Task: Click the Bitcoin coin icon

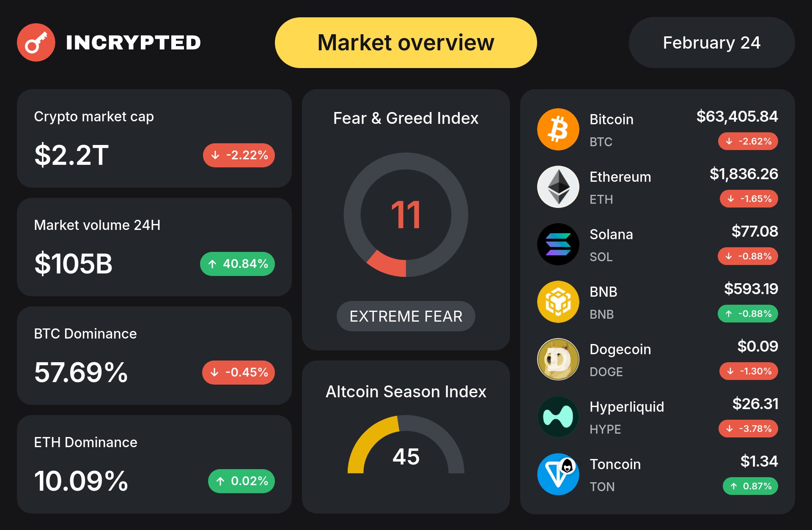Action: [x=558, y=129]
